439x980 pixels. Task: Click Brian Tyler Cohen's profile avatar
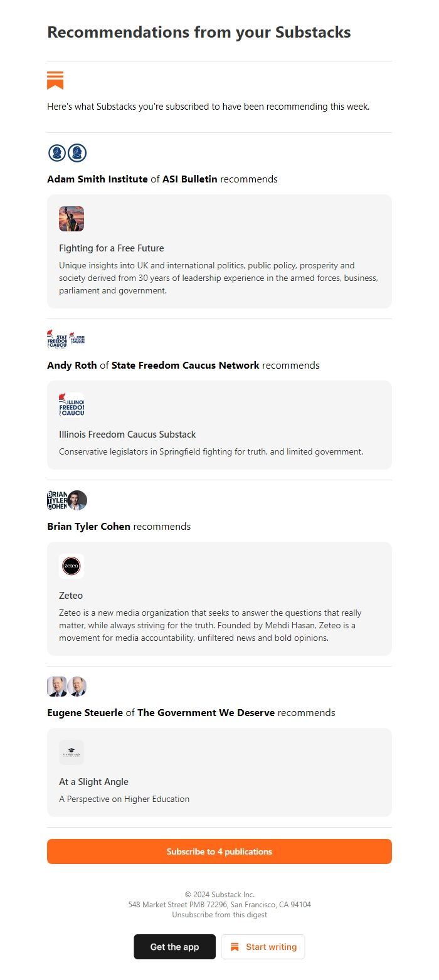point(77,500)
